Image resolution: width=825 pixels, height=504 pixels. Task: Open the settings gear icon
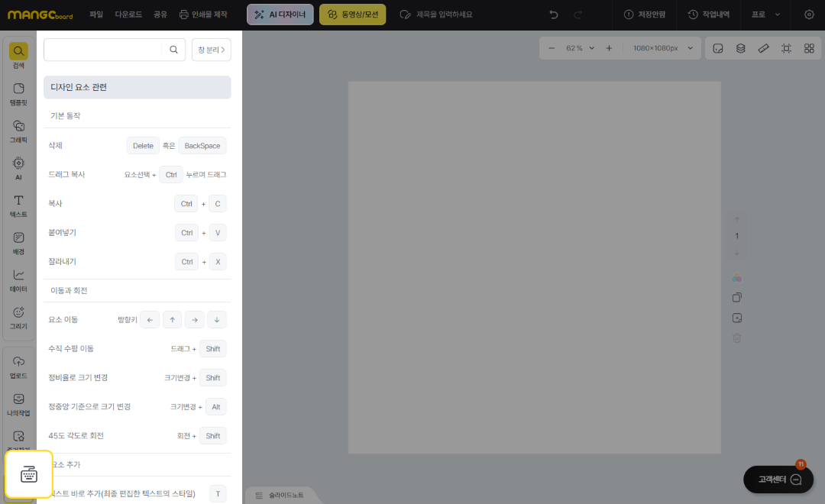coord(809,15)
